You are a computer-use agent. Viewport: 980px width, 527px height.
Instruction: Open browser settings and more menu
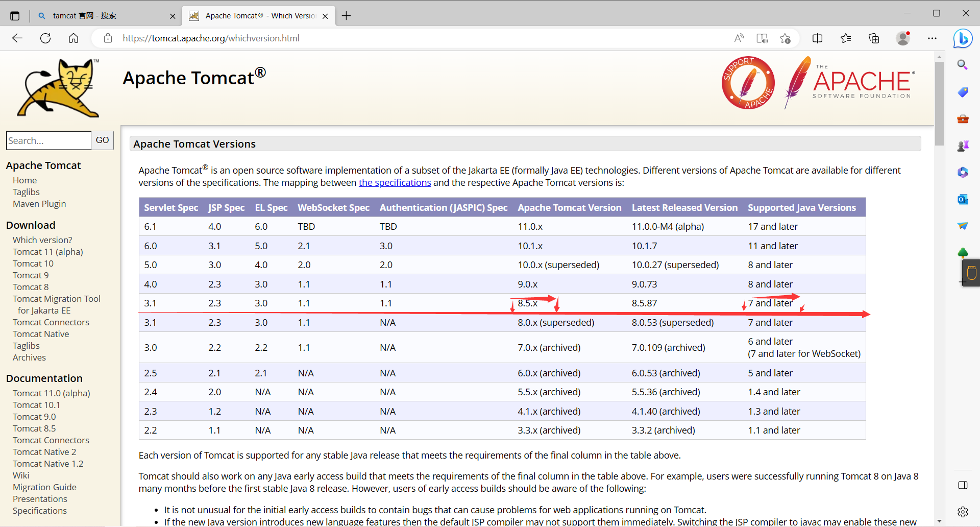tap(932, 38)
